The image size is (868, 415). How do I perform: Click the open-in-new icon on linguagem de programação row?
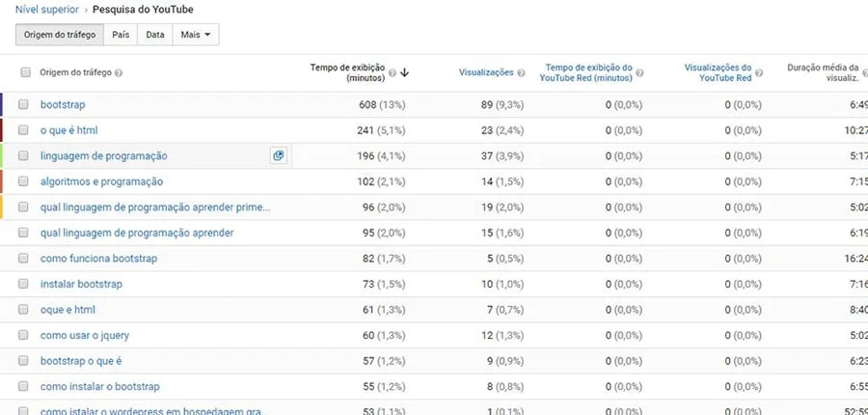tap(278, 155)
